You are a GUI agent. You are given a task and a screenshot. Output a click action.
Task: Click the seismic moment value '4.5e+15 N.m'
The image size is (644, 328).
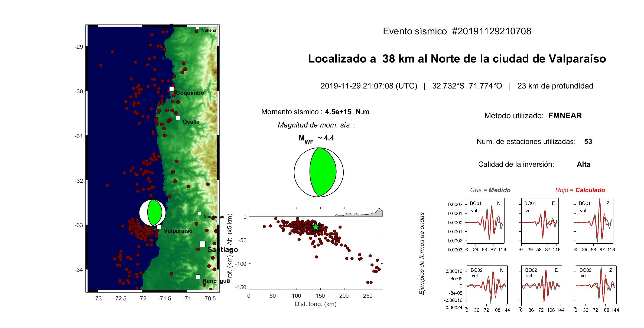pyautogui.click(x=347, y=112)
